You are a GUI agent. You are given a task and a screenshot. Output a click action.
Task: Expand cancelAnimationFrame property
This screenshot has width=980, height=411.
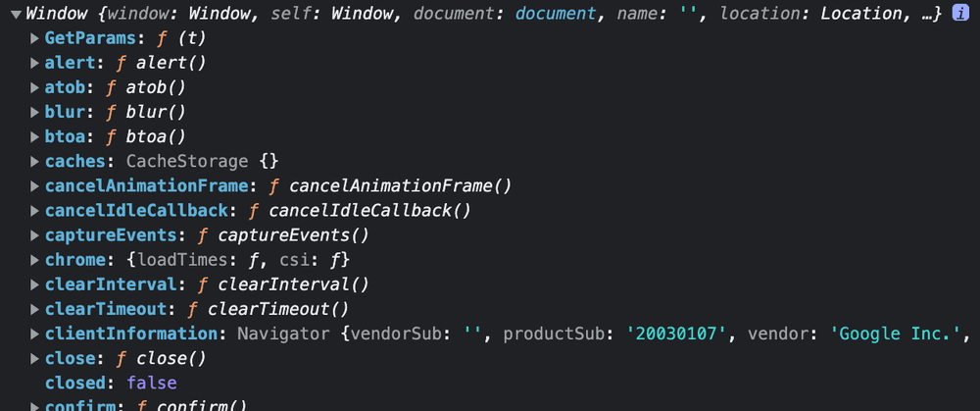pyautogui.click(x=35, y=186)
